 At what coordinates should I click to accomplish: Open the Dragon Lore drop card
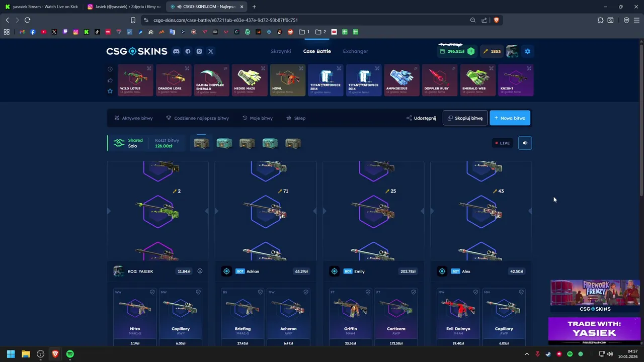pyautogui.click(x=174, y=80)
